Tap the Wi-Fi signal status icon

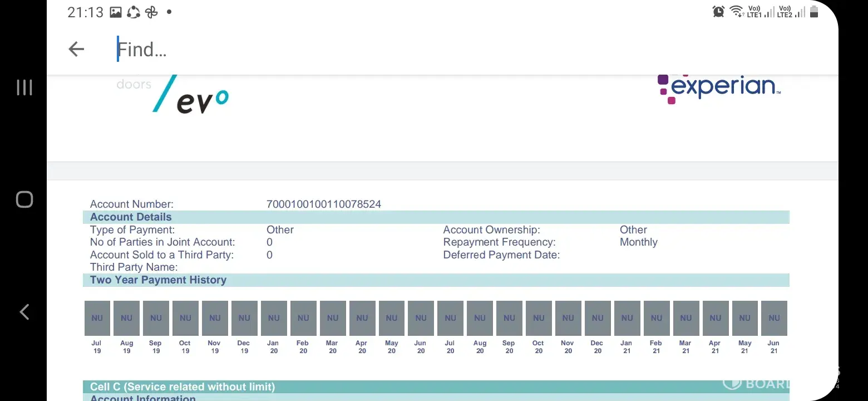tap(736, 12)
